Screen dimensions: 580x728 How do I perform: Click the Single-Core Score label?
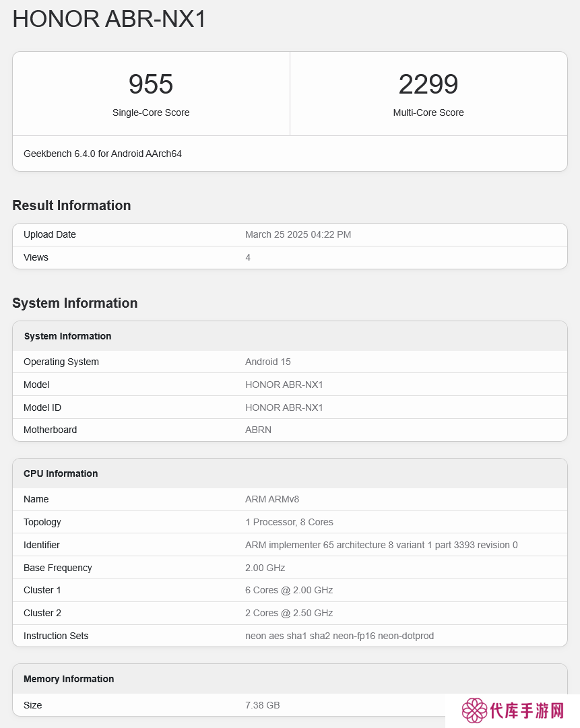click(151, 112)
